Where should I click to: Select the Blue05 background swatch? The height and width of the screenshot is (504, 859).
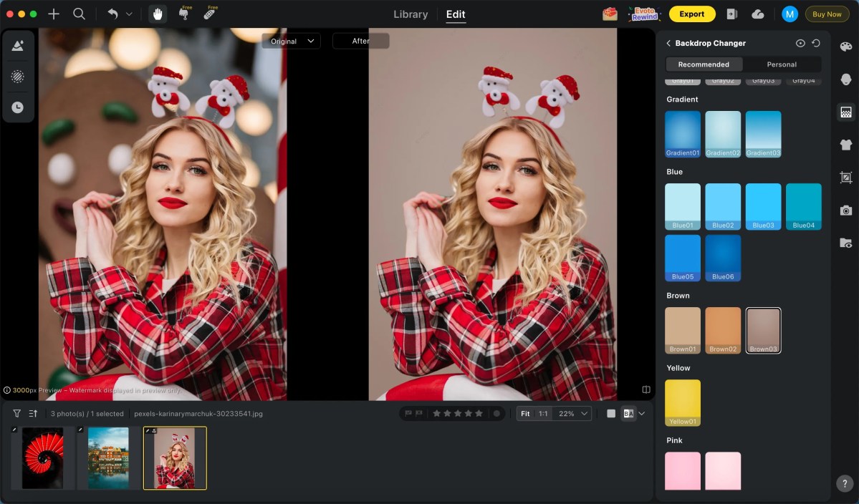[682, 258]
